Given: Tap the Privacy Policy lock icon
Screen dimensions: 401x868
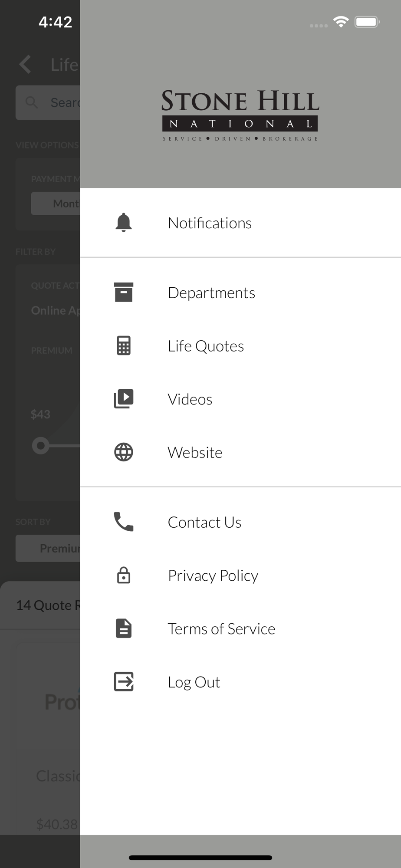Looking at the screenshot, I should tap(124, 575).
